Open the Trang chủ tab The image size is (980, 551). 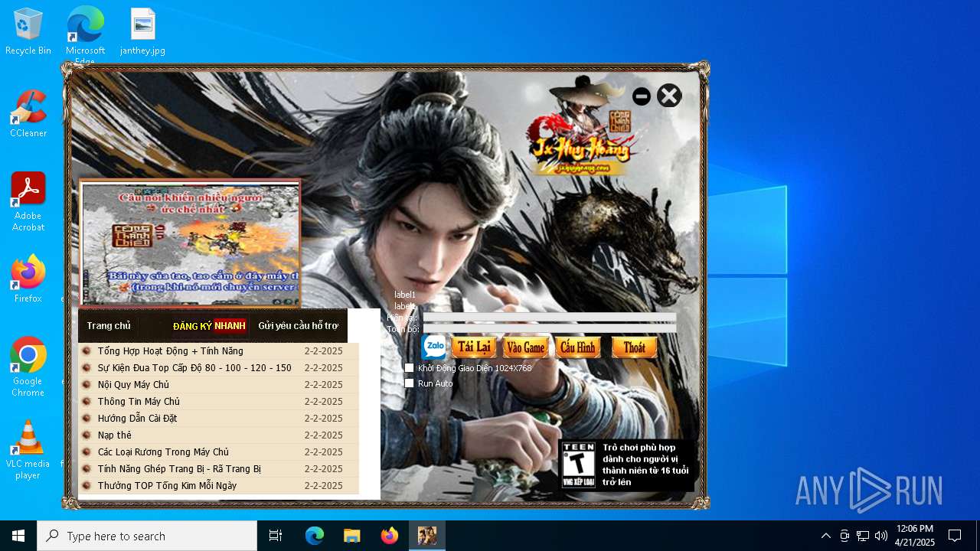109,326
